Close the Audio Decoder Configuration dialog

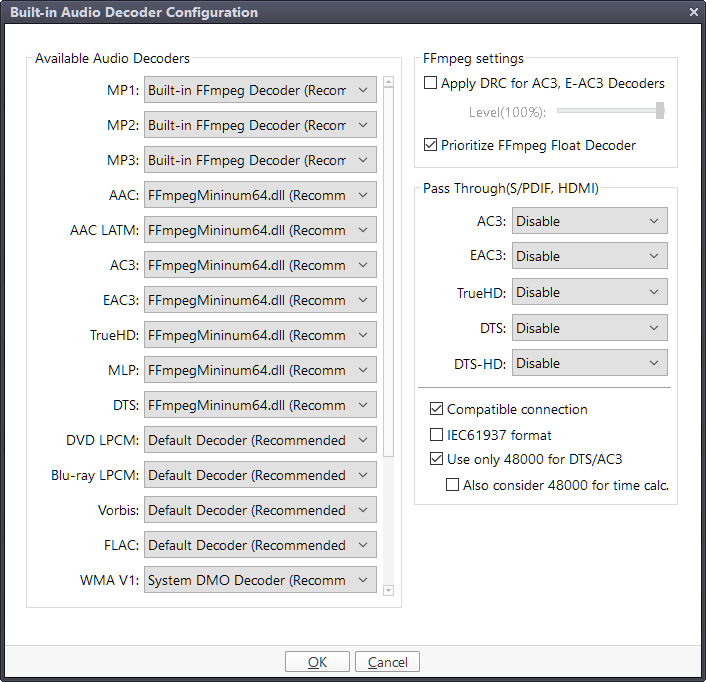694,12
